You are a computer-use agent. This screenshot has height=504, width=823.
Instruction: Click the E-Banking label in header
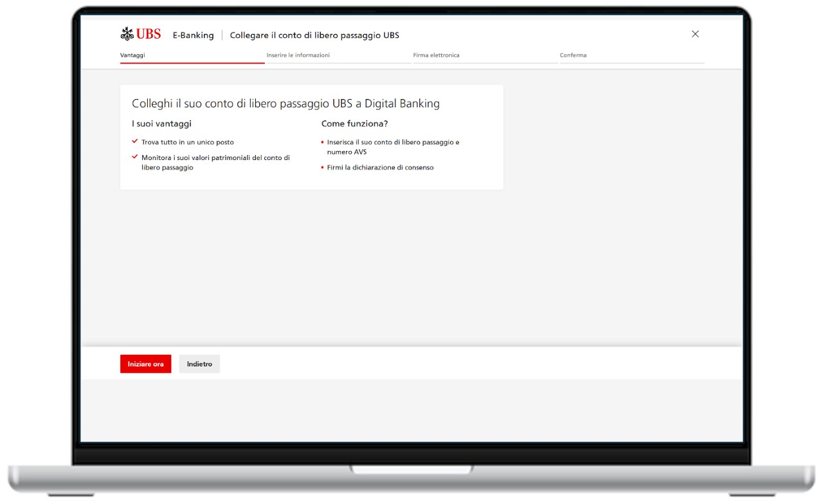coord(193,35)
